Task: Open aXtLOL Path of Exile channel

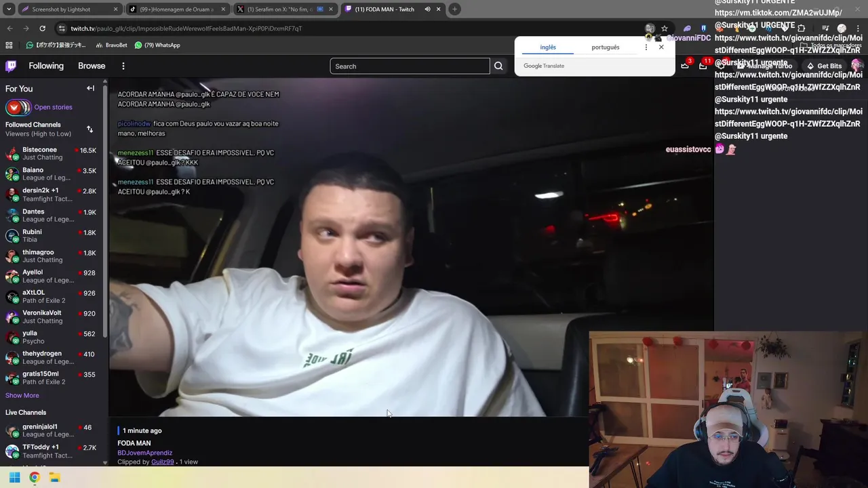Action: pyautogui.click(x=51, y=296)
